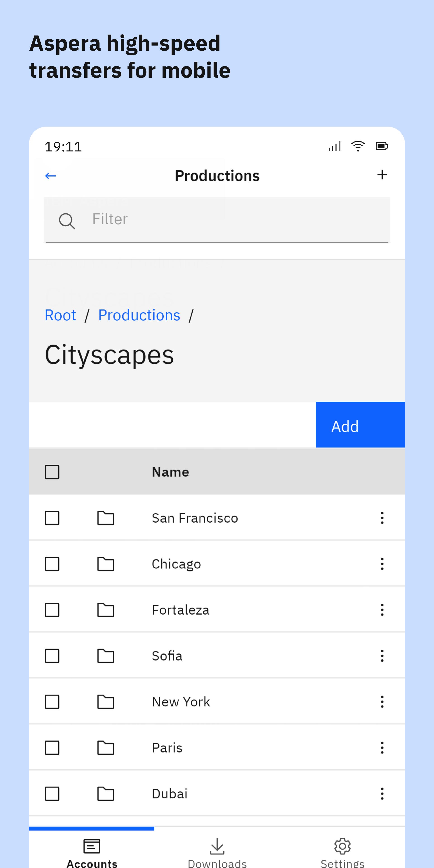
Task: Check the Chicago row checkbox
Action: [x=52, y=564]
